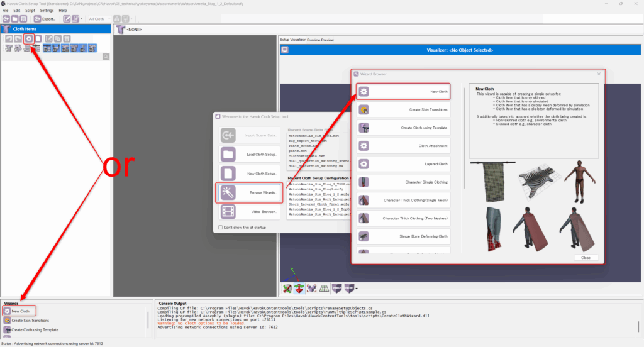Click the save disk icon in main toolbar
The image size is (644, 347).
click(x=23, y=19)
